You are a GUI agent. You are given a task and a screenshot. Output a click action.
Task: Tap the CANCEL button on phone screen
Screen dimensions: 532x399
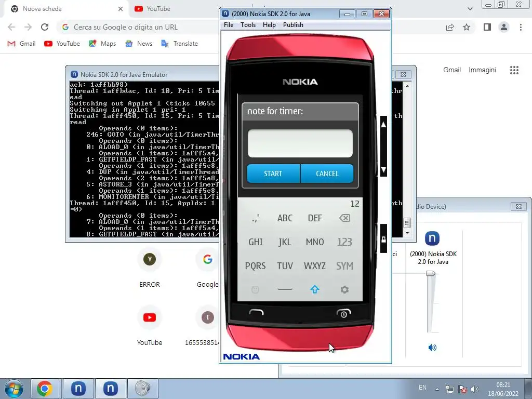(x=327, y=174)
